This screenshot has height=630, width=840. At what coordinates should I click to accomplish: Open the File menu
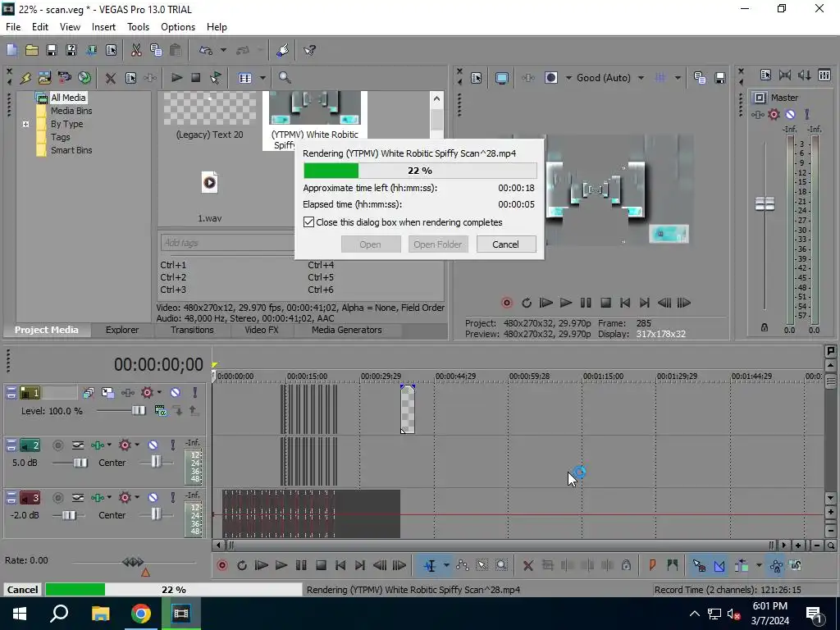[13, 27]
